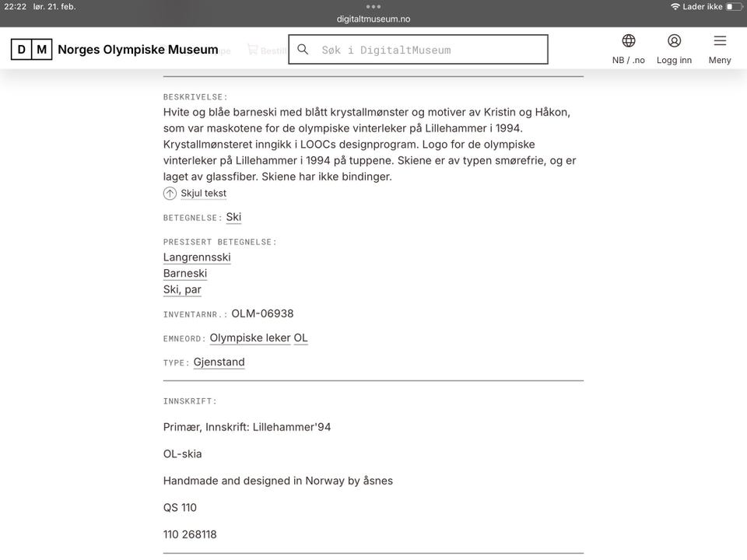Image resolution: width=747 pixels, height=560 pixels.
Task: Open the Meny hamburger menu
Action: click(x=720, y=49)
